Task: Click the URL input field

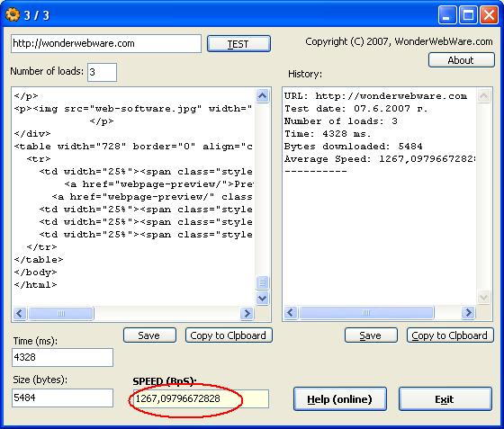Action: [x=106, y=43]
